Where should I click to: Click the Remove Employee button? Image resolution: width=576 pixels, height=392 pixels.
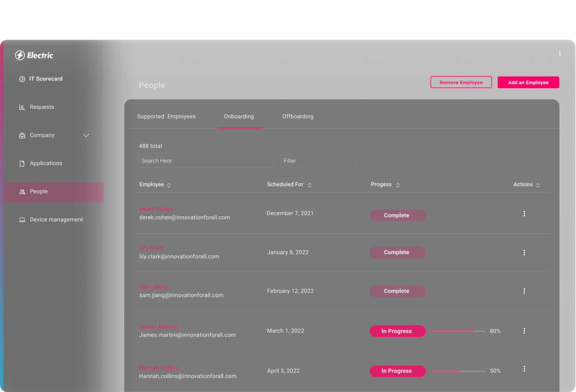[x=461, y=82]
